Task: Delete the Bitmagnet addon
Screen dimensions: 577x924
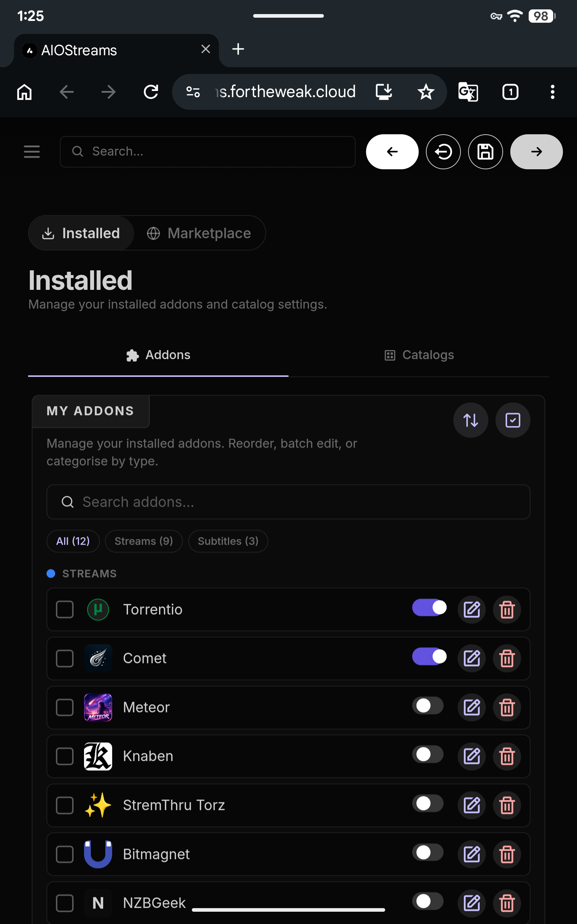Action: 507,854
